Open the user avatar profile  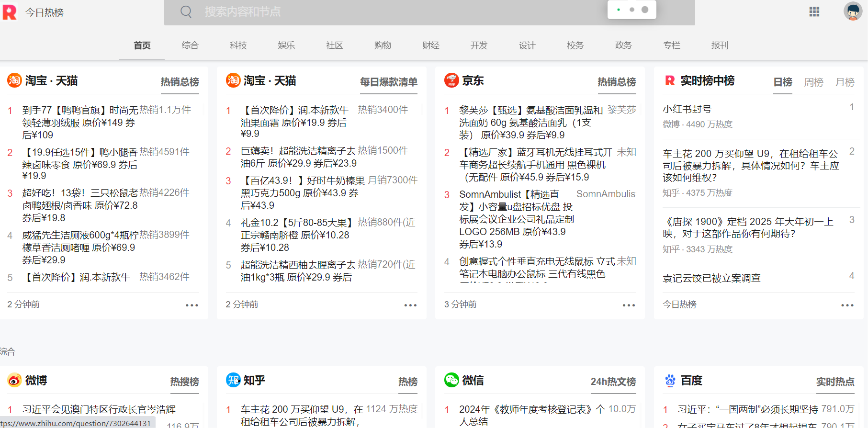click(853, 11)
